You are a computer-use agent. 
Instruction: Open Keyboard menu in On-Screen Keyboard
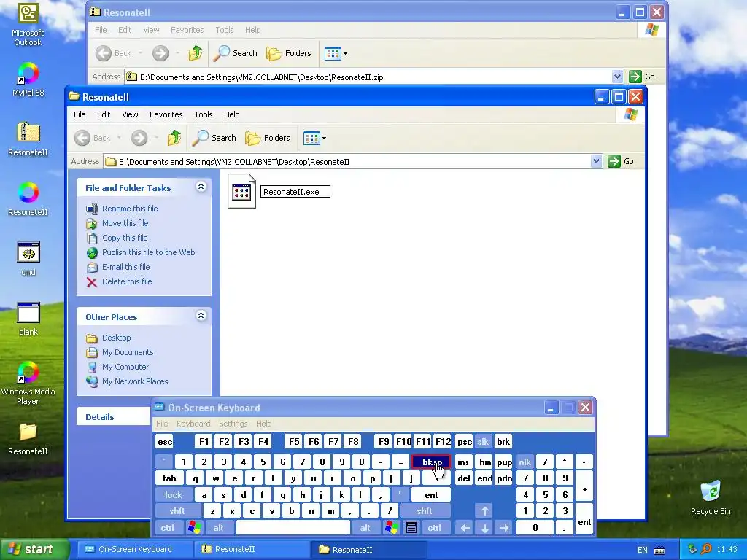tap(193, 424)
